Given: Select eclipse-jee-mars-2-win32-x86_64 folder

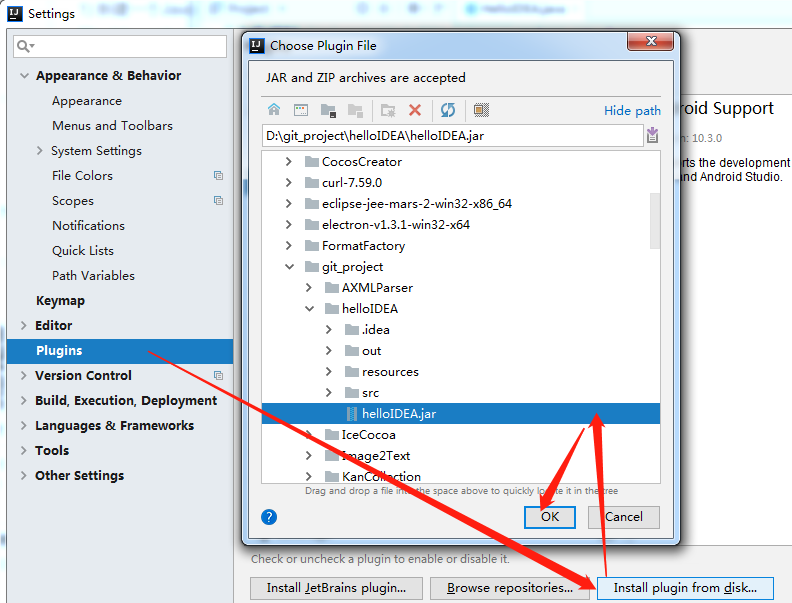Looking at the screenshot, I should click(416, 204).
